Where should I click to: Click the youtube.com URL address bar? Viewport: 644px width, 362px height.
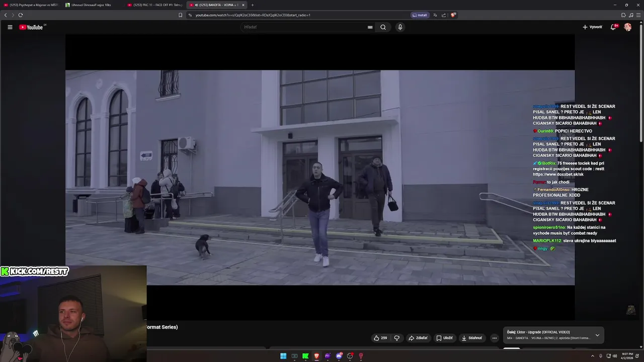pos(297,15)
